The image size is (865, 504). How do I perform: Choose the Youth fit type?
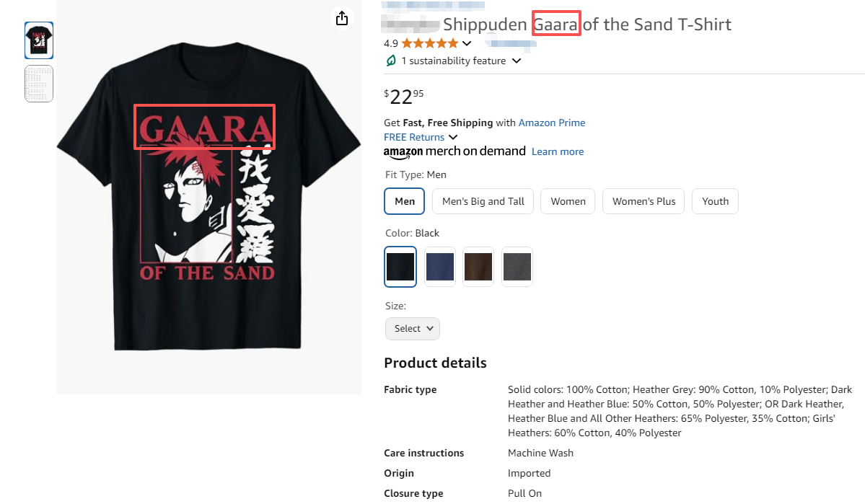coord(715,201)
